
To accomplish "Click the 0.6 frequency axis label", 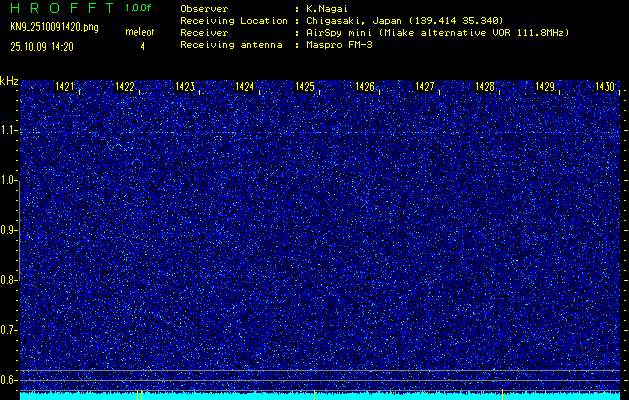I will click(x=9, y=380).
